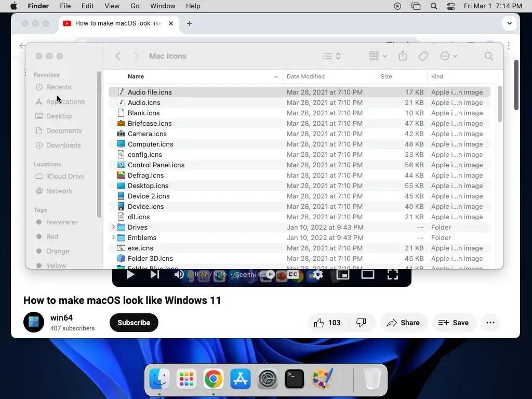Screen dimensions: 532x399
Task: Skip to the next video
Action: 155,274
